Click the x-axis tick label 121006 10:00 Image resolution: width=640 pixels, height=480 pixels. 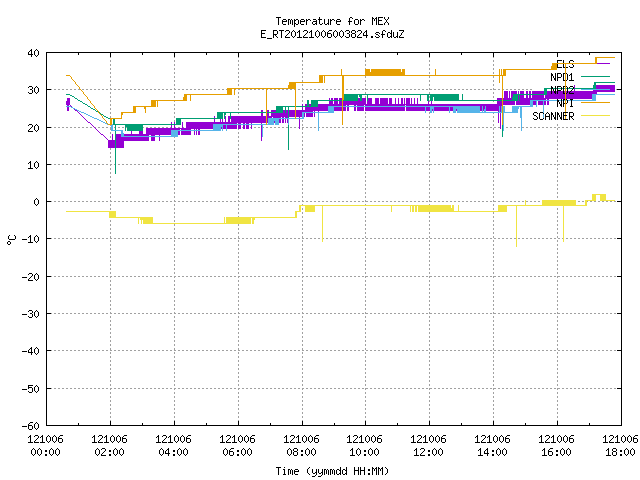364,446
